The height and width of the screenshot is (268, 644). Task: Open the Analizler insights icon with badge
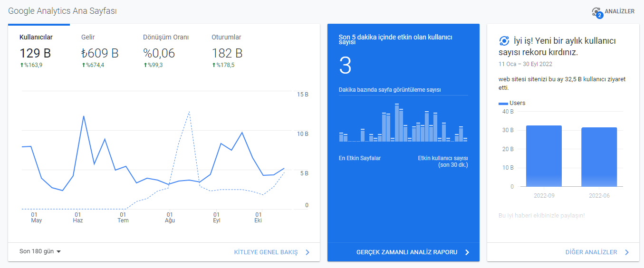tap(597, 12)
